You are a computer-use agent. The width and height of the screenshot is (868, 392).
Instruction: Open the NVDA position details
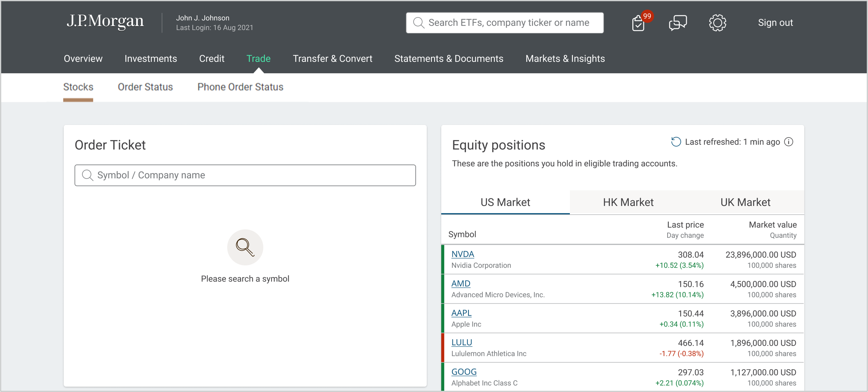(x=462, y=254)
